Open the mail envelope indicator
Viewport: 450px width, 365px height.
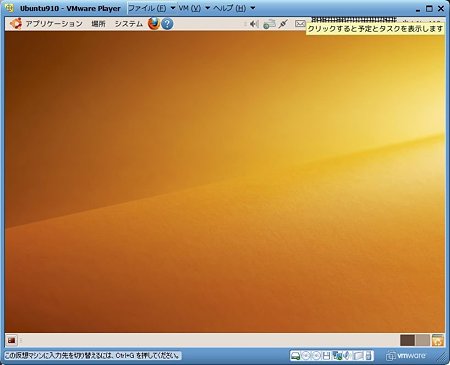coord(300,24)
